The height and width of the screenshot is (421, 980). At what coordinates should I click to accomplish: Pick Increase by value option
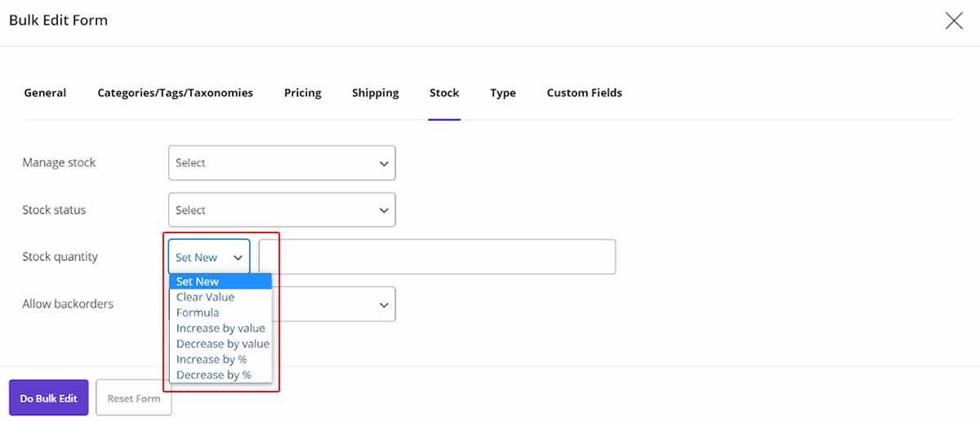point(220,328)
